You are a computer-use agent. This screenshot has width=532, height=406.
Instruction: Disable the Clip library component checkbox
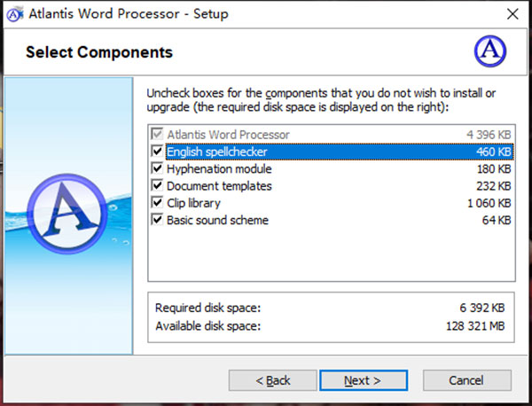click(159, 203)
